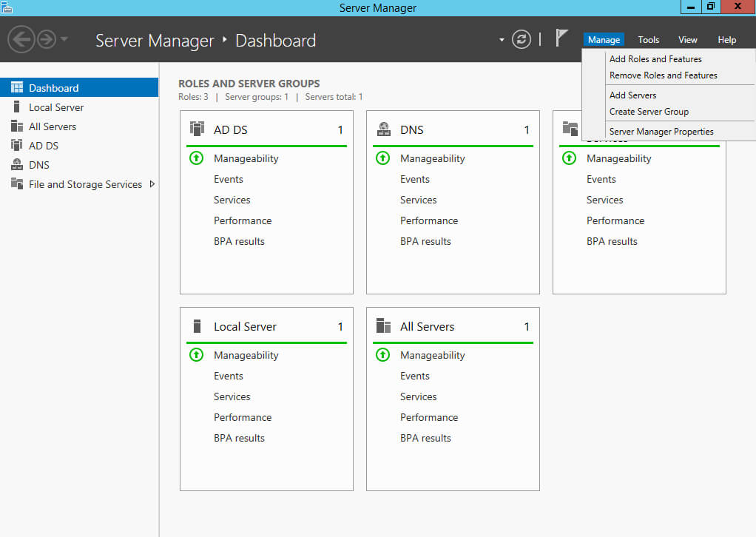This screenshot has width=756, height=537.
Task: Open Performance in the AD DS tile
Action: (x=243, y=220)
